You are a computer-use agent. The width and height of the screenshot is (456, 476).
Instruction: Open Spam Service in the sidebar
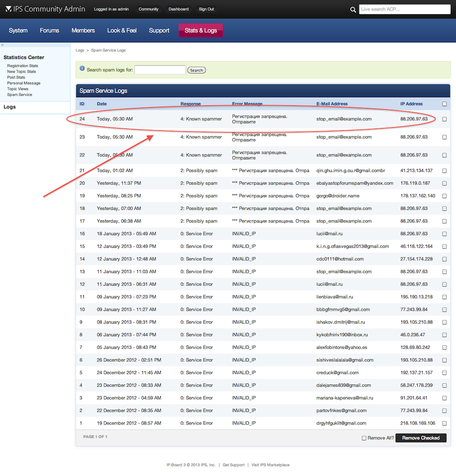[20, 94]
